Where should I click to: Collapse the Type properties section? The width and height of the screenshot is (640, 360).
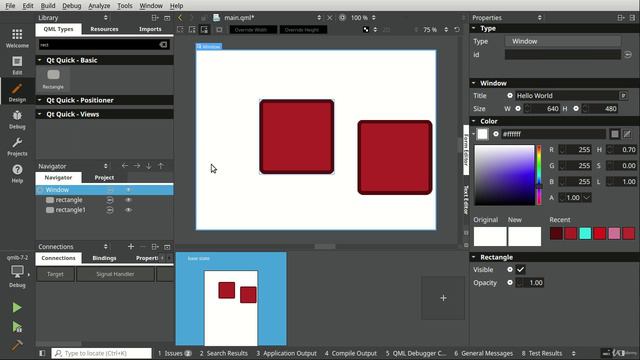474,28
